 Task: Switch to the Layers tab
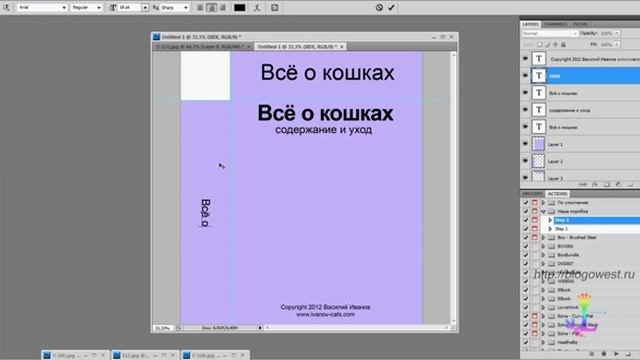[531, 24]
